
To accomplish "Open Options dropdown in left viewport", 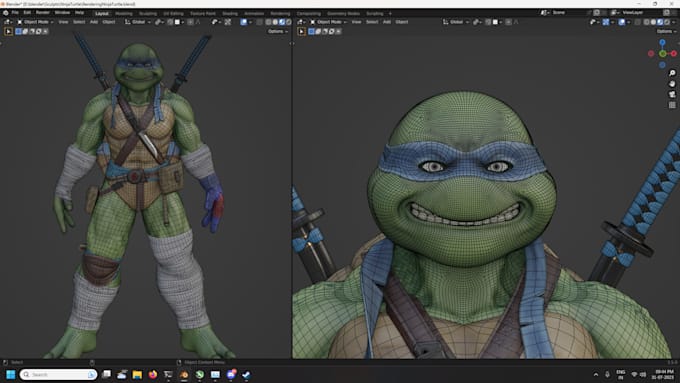I will pos(278,31).
